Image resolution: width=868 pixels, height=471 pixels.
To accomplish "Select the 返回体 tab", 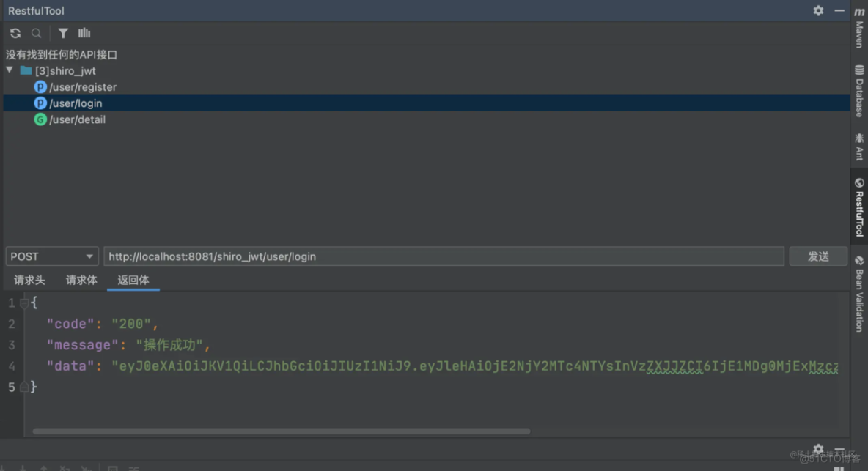I will click(x=133, y=280).
